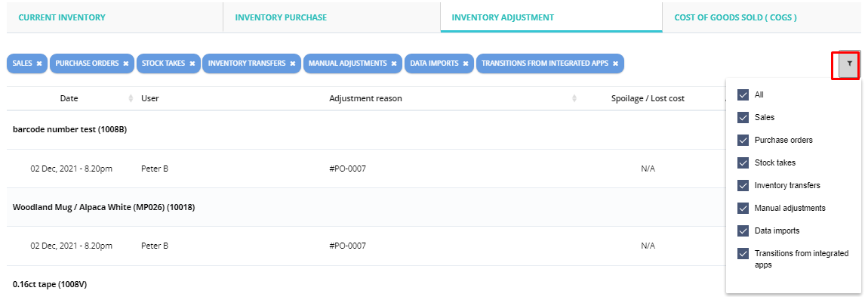Click first #PO-0007 adjustment reason
868x297 pixels.
point(348,169)
